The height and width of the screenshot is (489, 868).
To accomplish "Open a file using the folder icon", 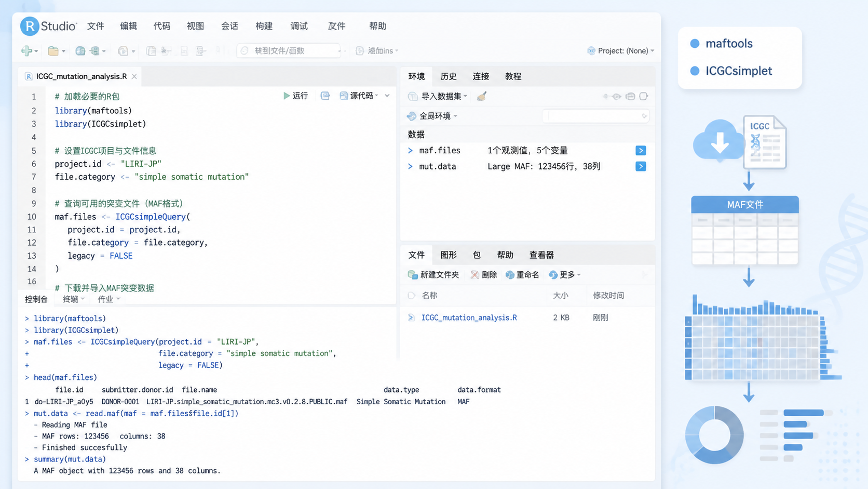I will click(53, 50).
